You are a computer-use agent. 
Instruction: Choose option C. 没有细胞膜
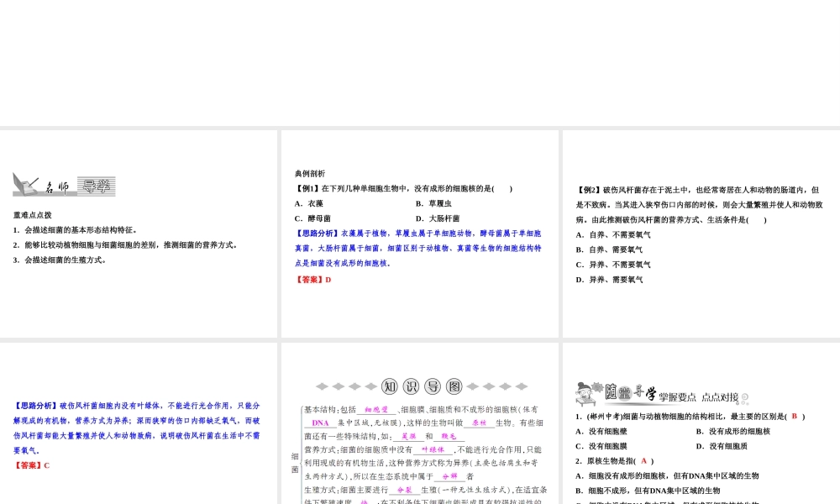pyautogui.click(x=601, y=446)
